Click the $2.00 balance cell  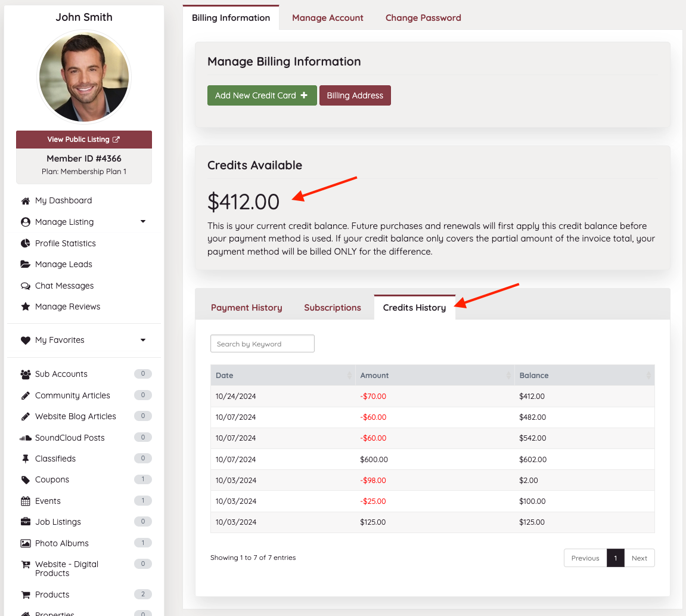[x=529, y=481]
